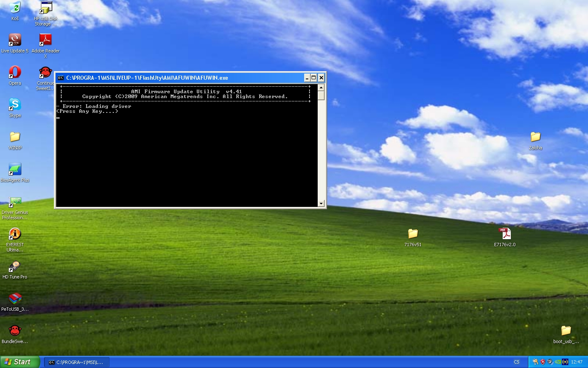The height and width of the screenshot is (368, 588).
Task: Select the BundleSwe monkey icon
Action: [15, 334]
